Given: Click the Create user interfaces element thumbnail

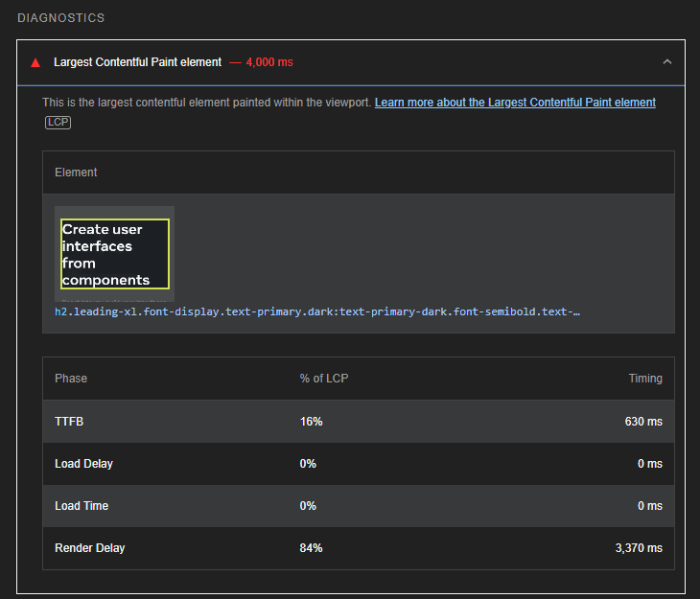Looking at the screenshot, I should 114,253.
